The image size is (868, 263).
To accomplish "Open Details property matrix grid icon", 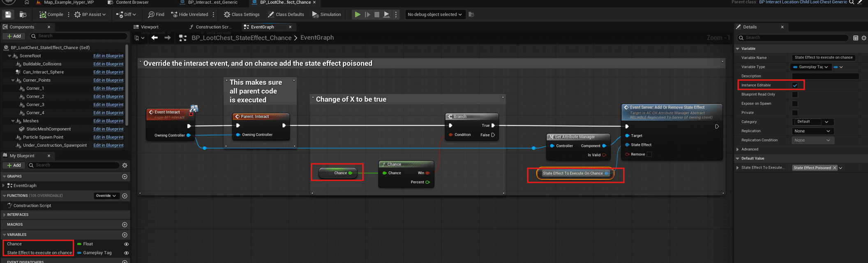I will [856, 38].
